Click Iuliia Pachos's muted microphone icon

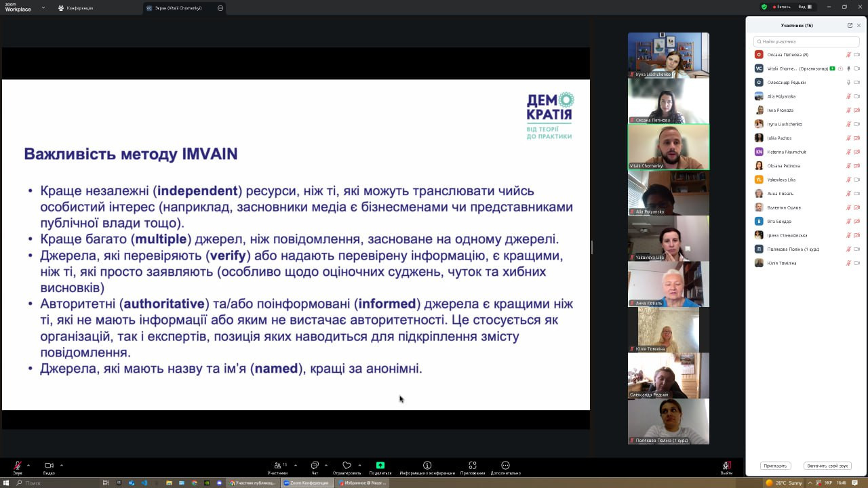click(x=848, y=138)
